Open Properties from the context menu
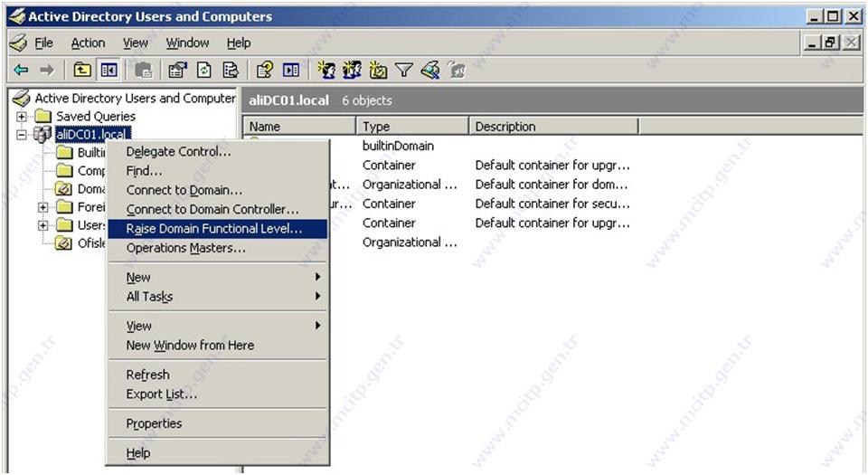This screenshot has height=475, width=868. [x=218, y=423]
